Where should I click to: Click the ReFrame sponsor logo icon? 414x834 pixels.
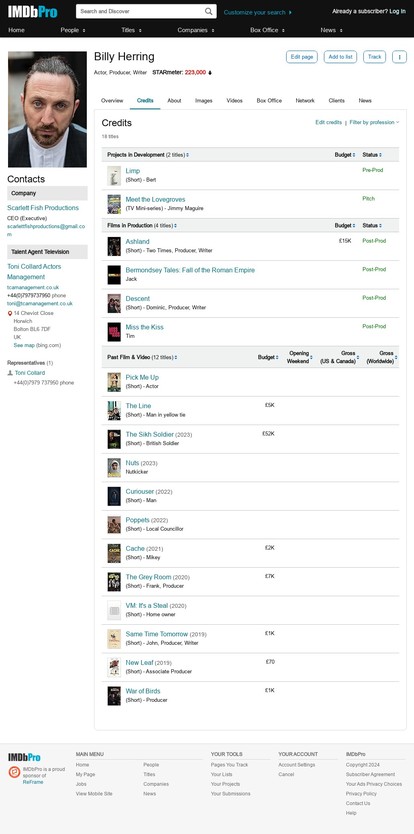point(14,772)
